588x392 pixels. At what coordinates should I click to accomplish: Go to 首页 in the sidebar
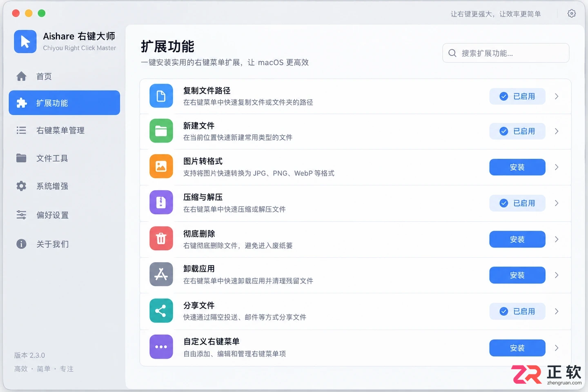(65, 76)
